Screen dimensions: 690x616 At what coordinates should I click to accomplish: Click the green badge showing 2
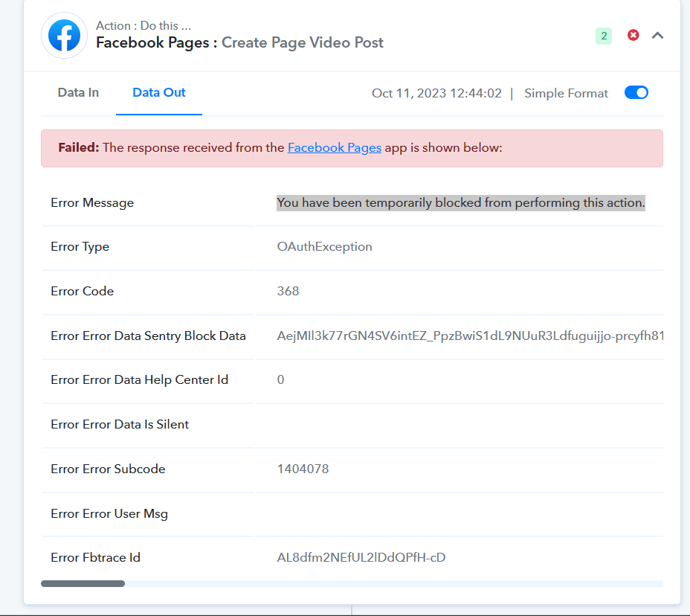tap(604, 36)
